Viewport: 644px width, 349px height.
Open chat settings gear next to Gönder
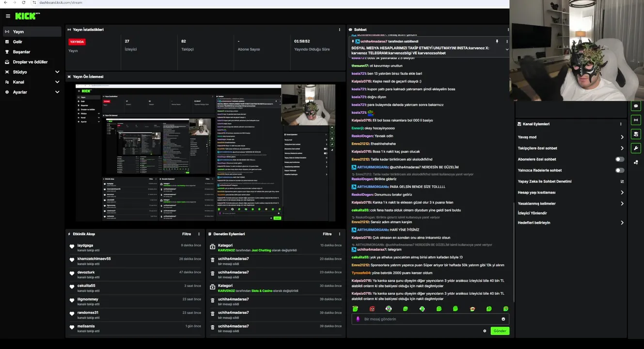click(485, 331)
